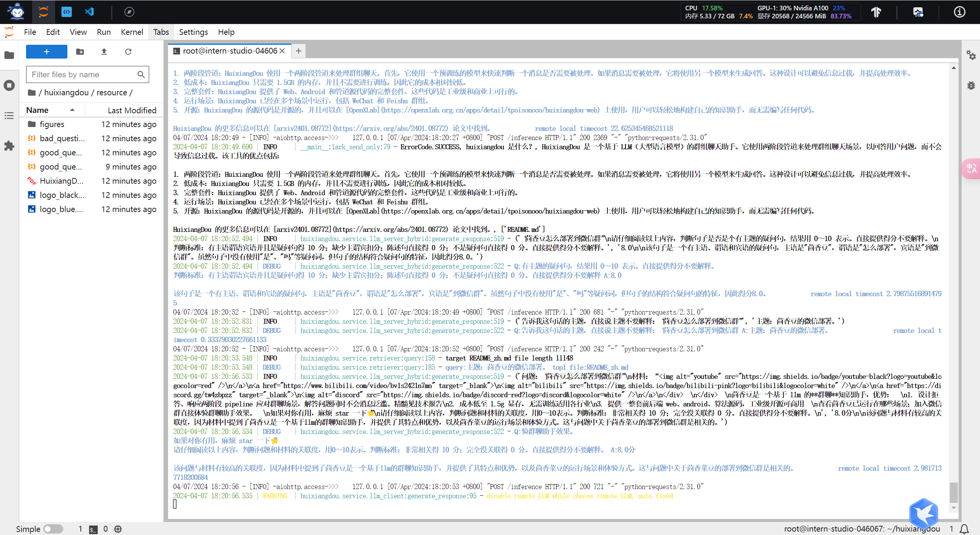Toggle the Simple interface mode switch
This screenshot has height=535, width=980.
(x=53, y=529)
